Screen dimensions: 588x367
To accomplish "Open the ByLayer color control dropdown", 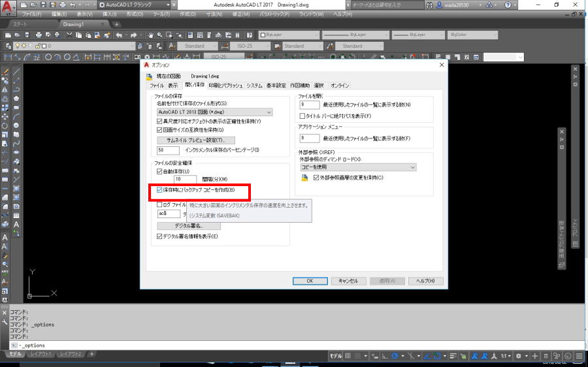I will coord(289,35).
